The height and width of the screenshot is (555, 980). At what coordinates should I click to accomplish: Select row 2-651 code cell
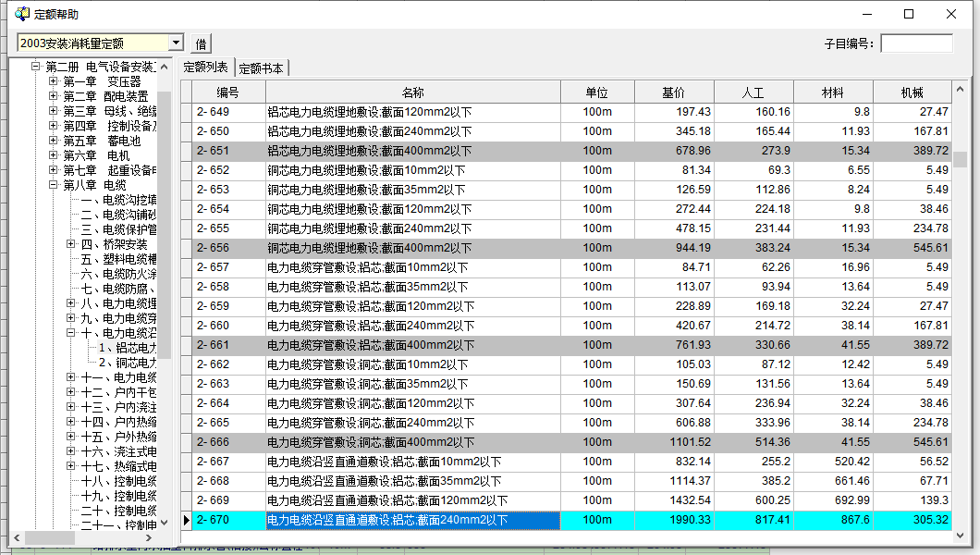click(x=228, y=151)
